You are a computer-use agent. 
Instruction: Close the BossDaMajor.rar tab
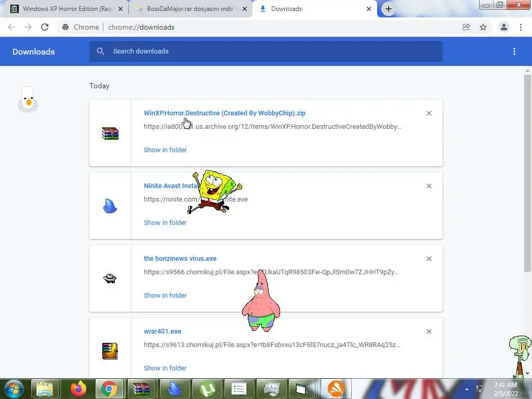tap(245, 9)
